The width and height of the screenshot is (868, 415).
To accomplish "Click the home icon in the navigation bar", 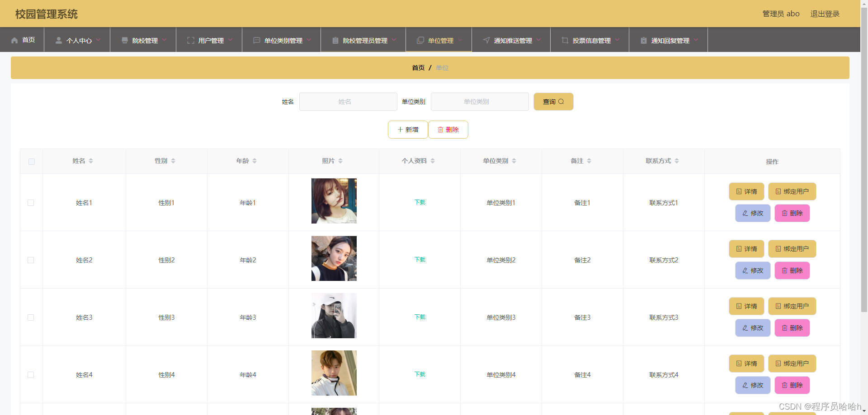I will 14,40.
